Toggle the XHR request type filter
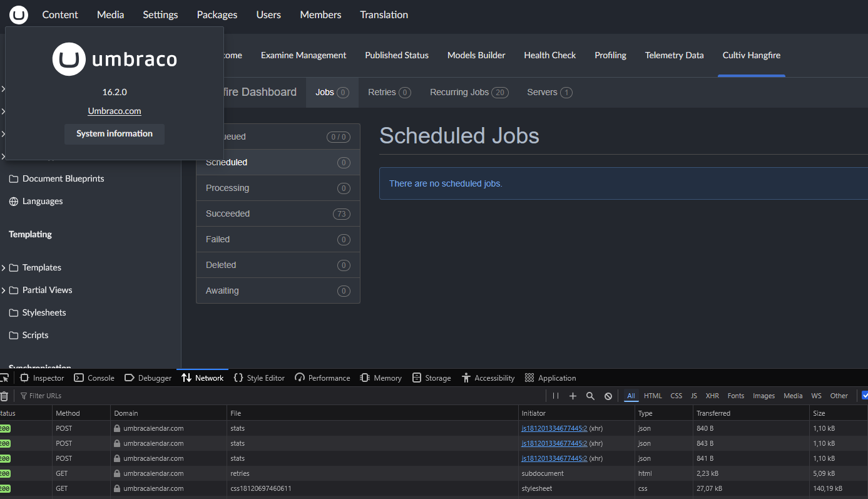Viewport: 868px width, 499px height. click(712, 396)
